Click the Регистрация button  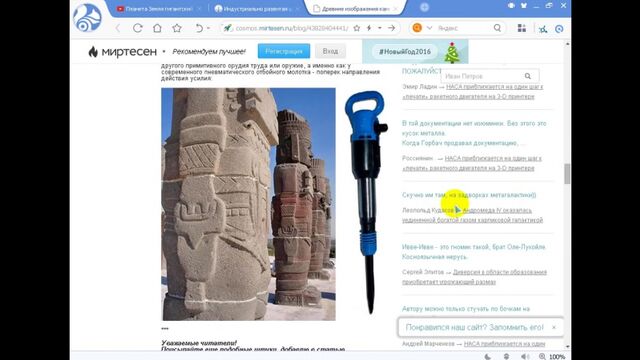284,51
